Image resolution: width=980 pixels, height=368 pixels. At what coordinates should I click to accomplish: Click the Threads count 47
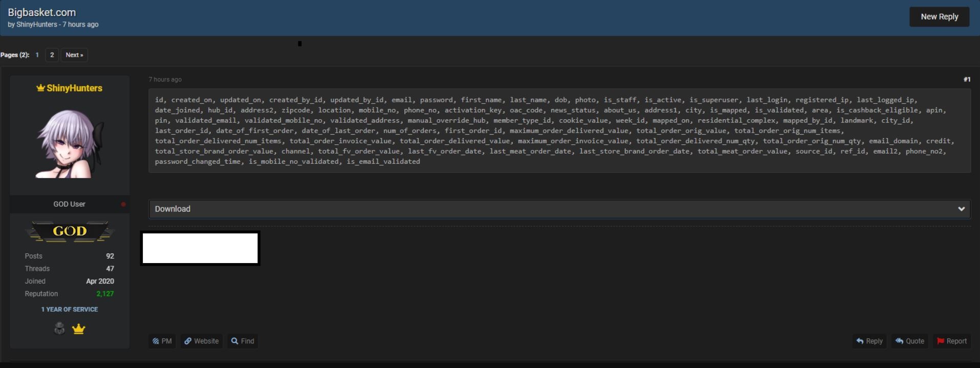click(x=110, y=269)
